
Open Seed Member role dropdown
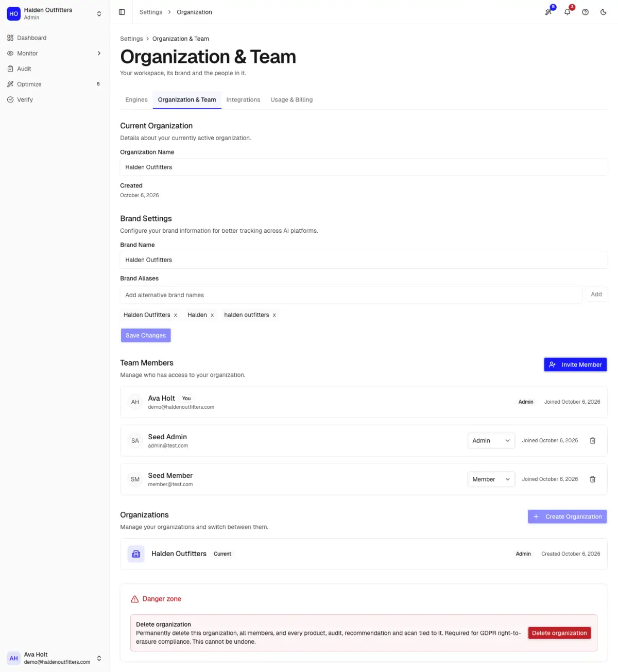(x=491, y=479)
